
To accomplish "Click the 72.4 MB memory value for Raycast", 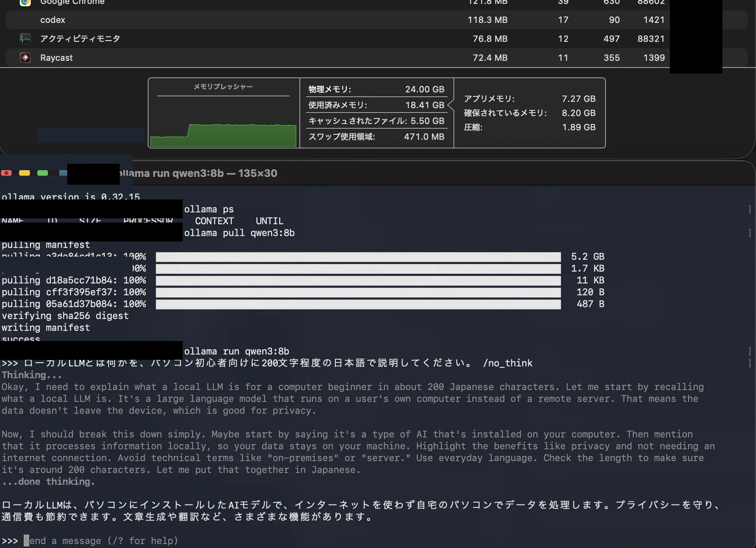I will (490, 58).
